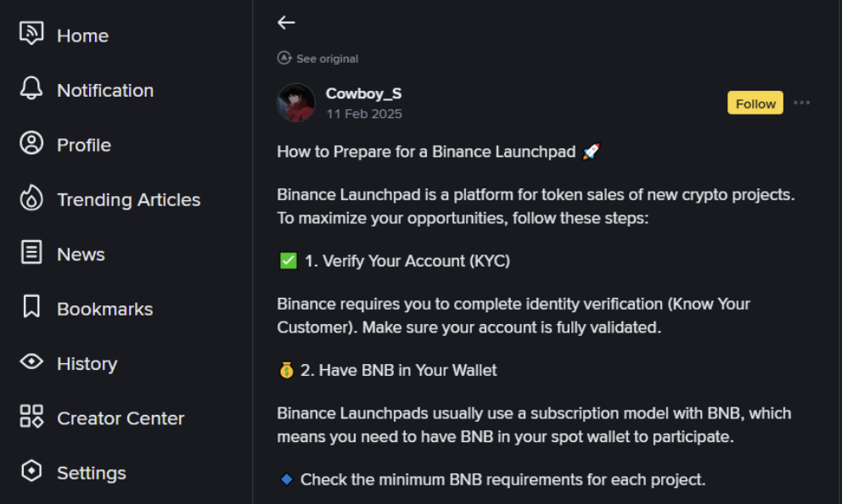Open the post options via the three-dot menu
842x504 pixels.
pyautogui.click(x=802, y=102)
